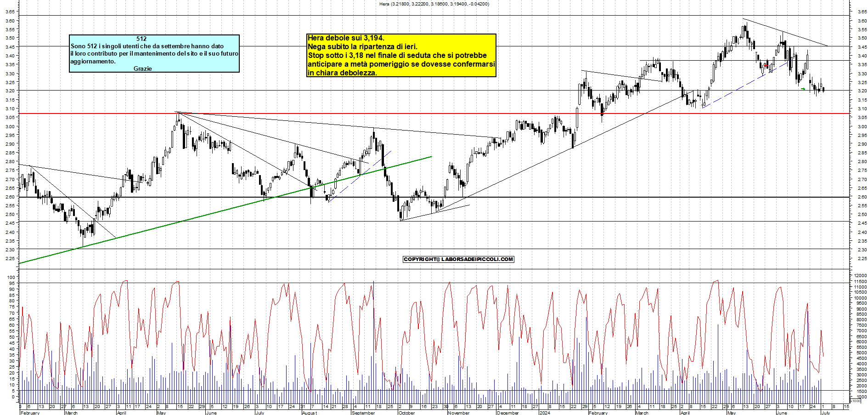
Task: Click the Hera chart title with price values
Action: point(434,4)
